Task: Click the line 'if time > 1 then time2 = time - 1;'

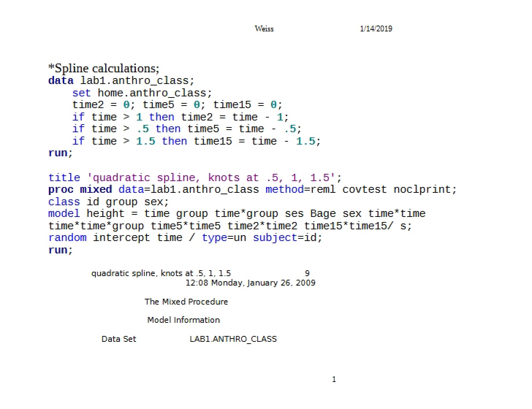Action: [x=180, y=117]
